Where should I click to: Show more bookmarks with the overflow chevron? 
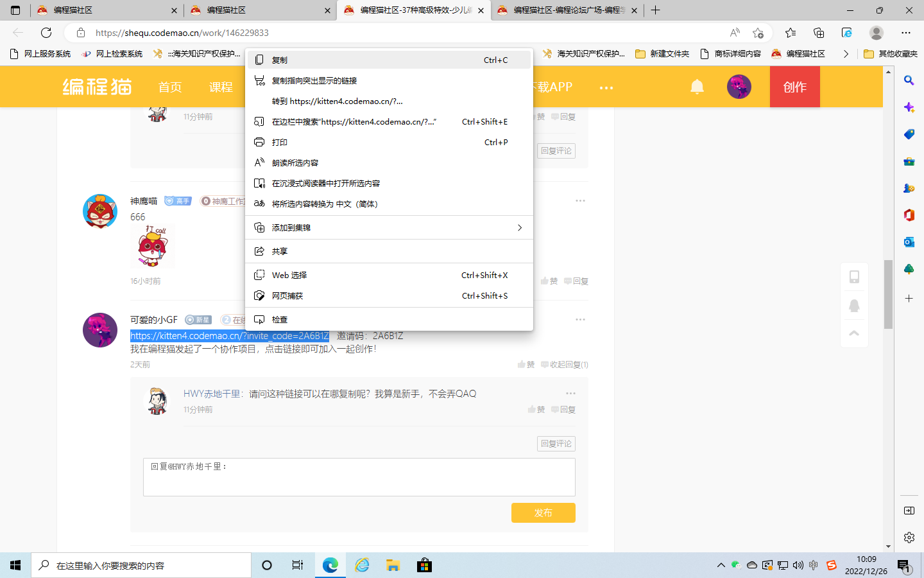pos(846,54)
